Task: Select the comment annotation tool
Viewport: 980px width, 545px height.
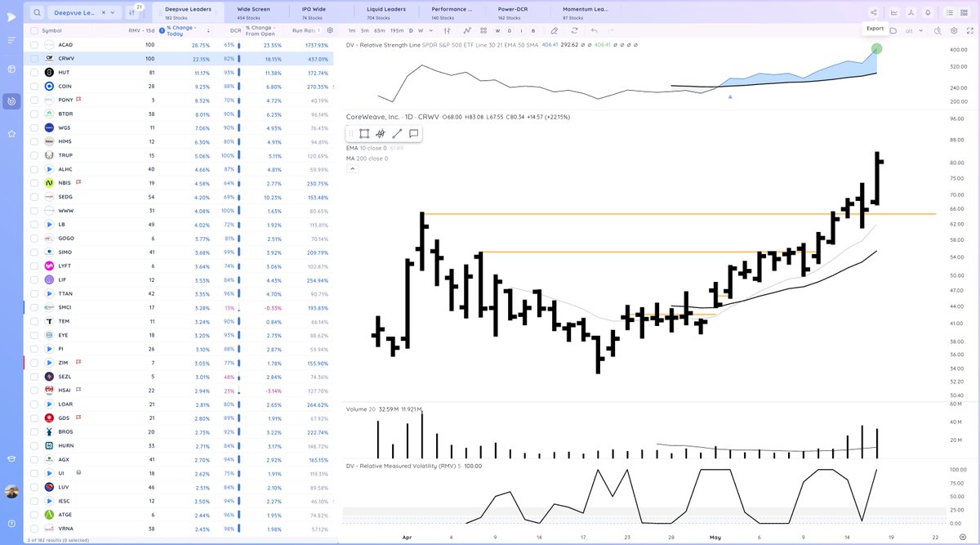Action: [413, 133]
